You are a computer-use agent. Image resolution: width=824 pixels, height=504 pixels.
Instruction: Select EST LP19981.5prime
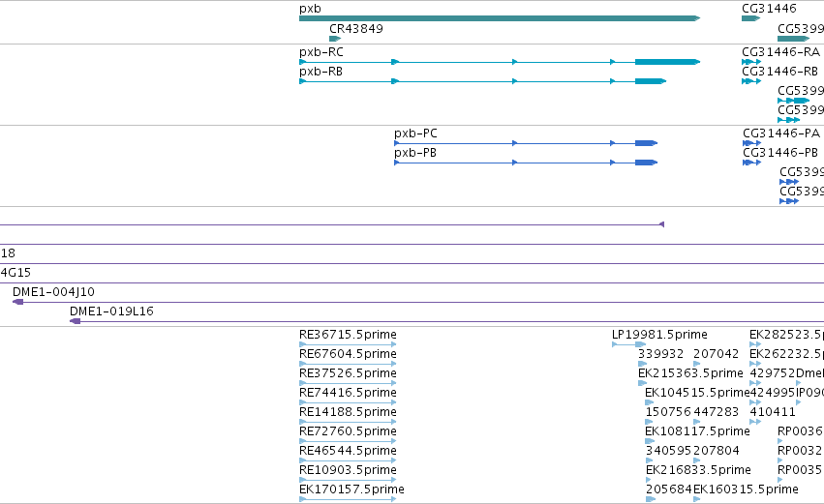click(659, 335)
